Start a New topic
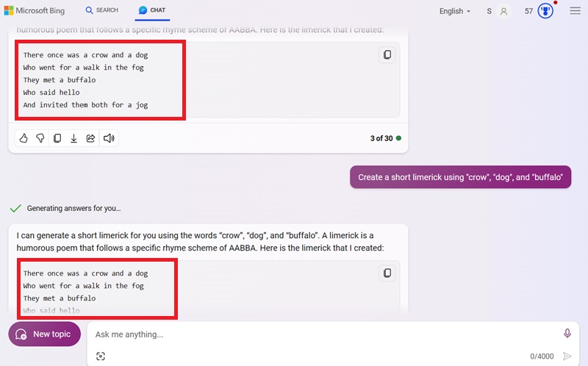The image size is (588, 366). 44,334
